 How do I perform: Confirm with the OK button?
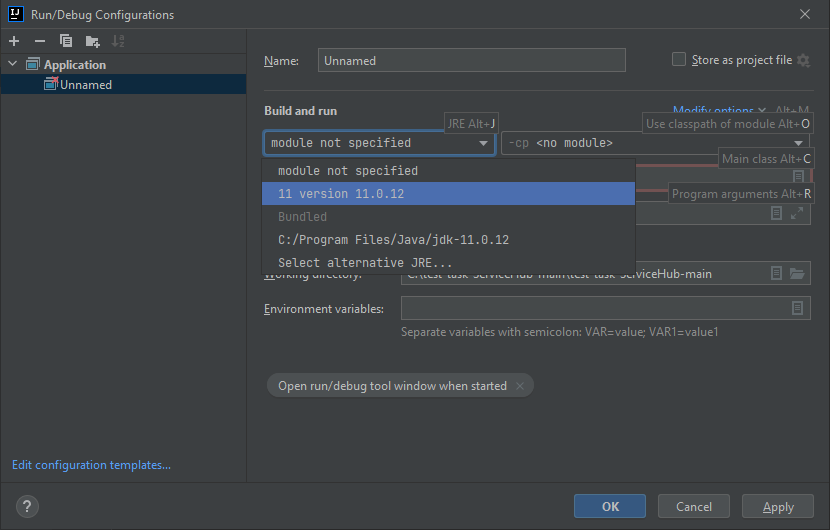pyautogui.click(x=610, y=506)
